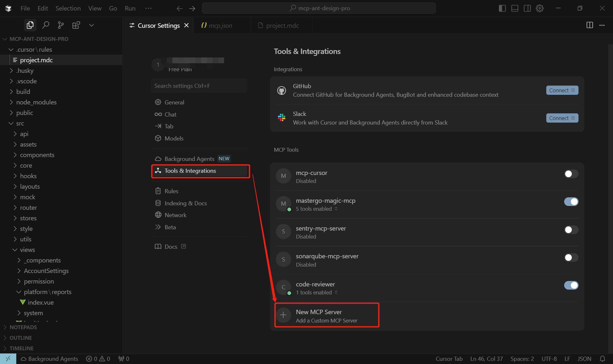The height and width of the screenshot is (364, 613).
Task: Enable the sonarqube-mcp-server toggle
Action: pos(571,257)
